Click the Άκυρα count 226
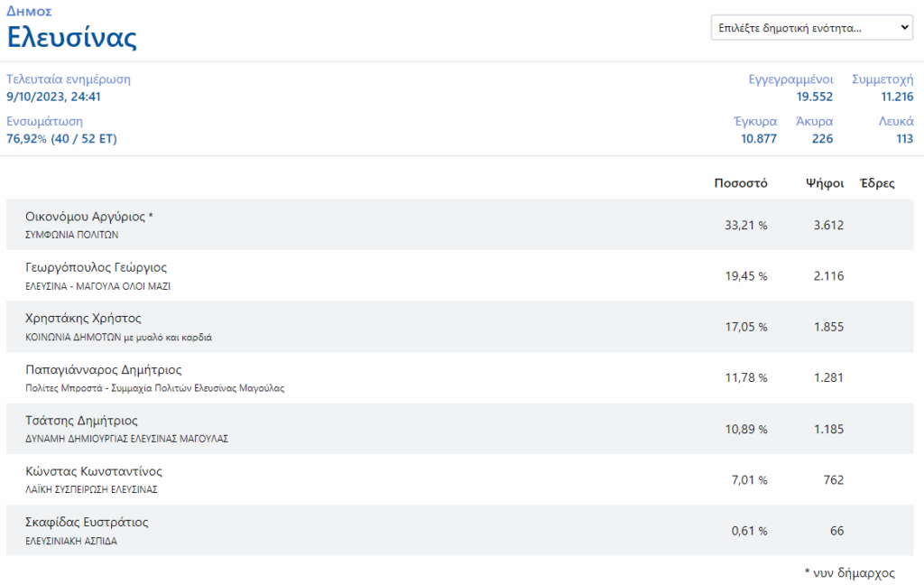Viewport: 924px width, 585px height. tap(822, 139)
